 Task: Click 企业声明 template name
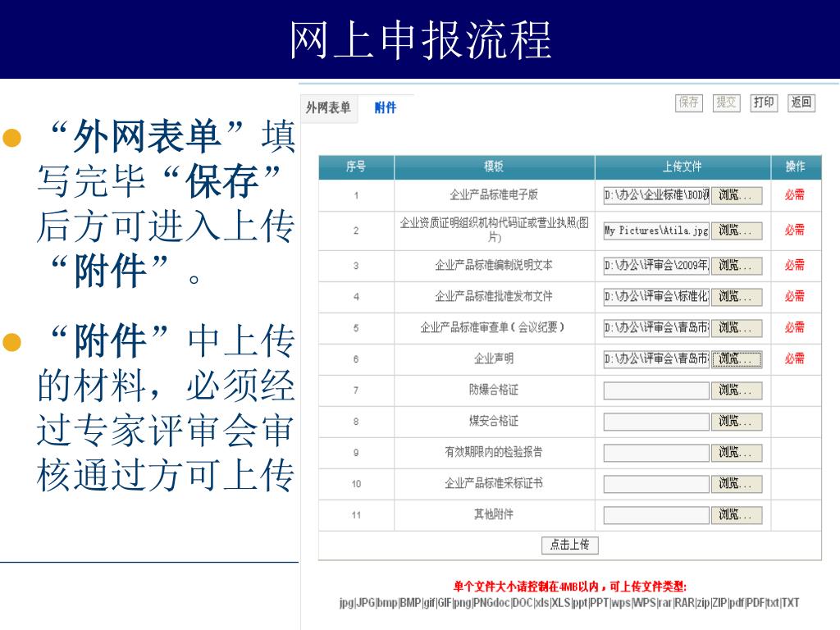click(x=494, y=358)
